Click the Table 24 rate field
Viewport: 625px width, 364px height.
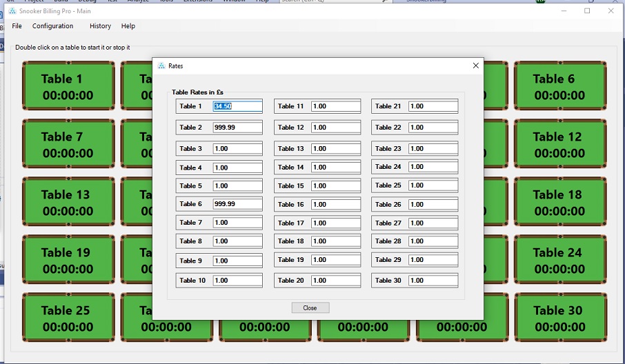(x=433, y=167)
